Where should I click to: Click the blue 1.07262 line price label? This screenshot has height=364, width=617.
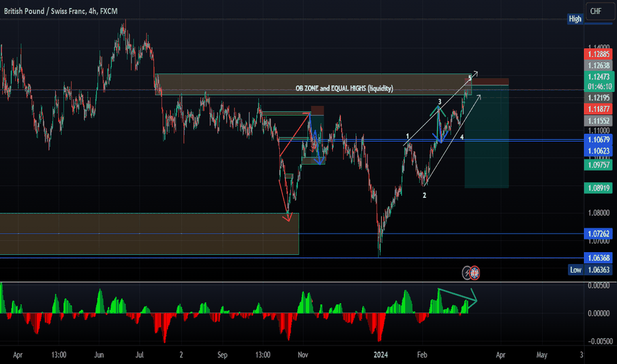pos(598,234)
